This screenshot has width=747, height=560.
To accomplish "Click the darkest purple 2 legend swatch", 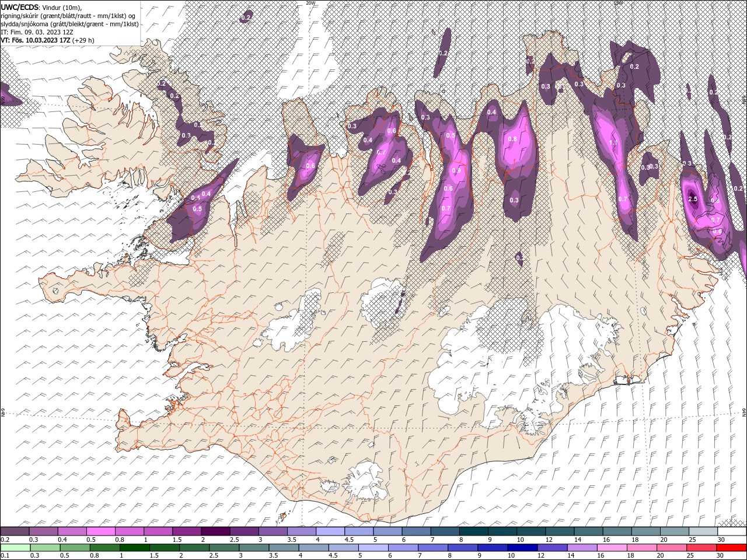I will click(x=215, y=531).
